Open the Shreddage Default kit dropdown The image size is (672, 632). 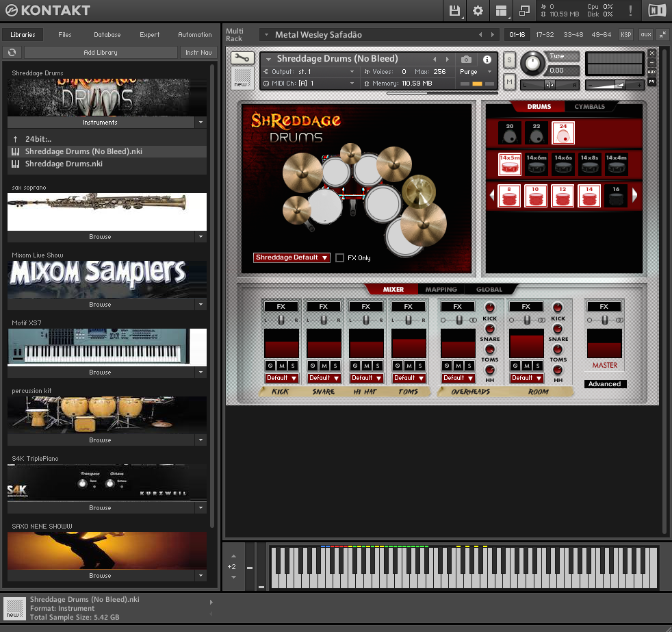(292, 257)
